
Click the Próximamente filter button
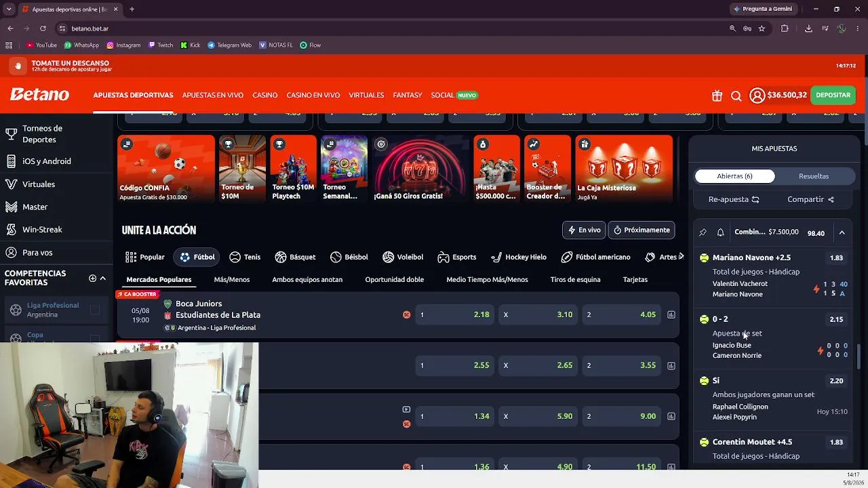(642, 230)
